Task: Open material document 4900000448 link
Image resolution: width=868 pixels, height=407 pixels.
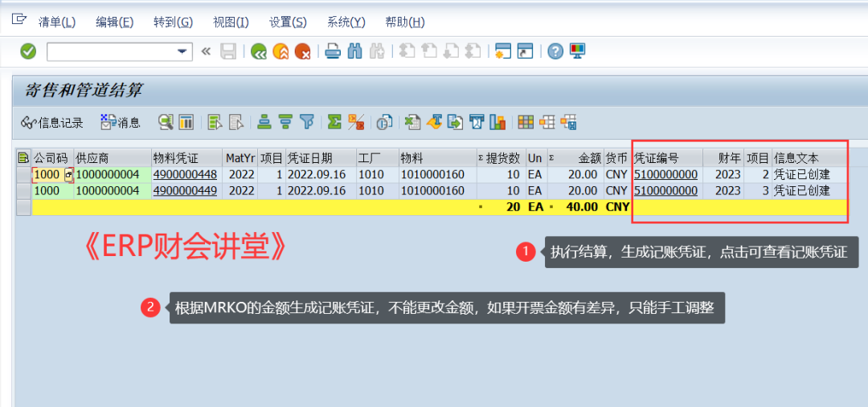Action: (x=185, y=174)
